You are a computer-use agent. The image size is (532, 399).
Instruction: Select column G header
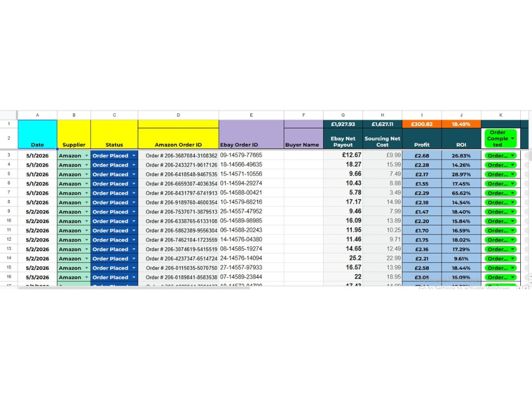point(343,115)
